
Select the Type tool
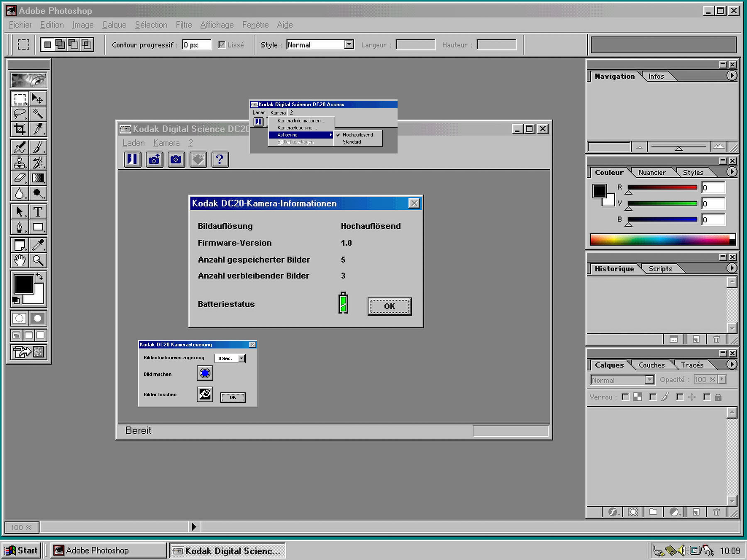click(38, 212)
